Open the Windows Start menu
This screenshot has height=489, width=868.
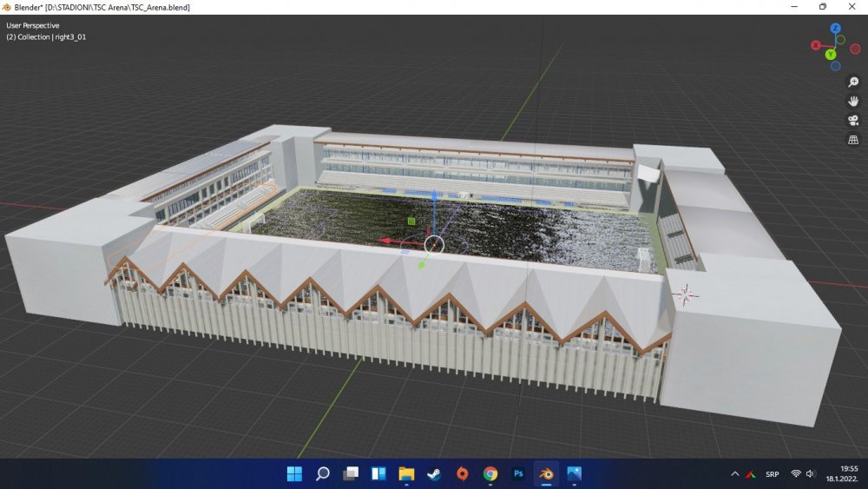pyautogui.click(x=294, y=474)
